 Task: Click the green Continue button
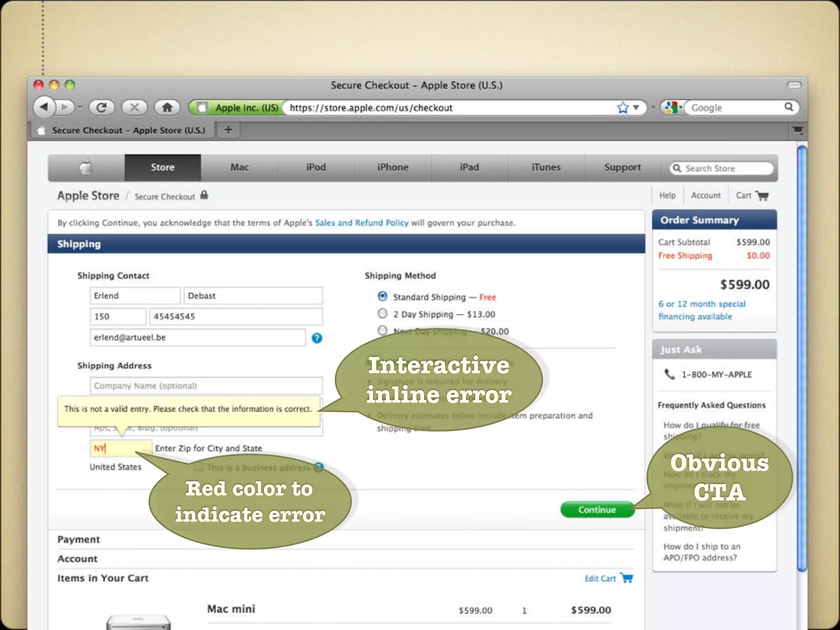[x=597, y=509]
